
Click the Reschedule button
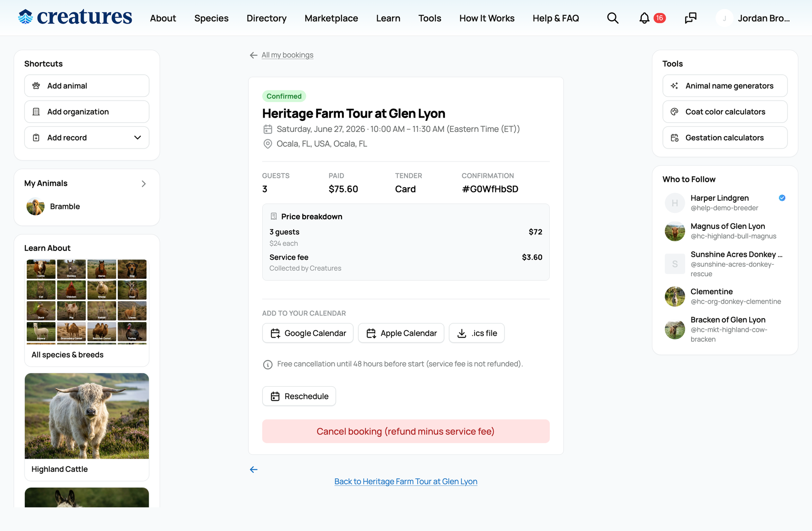[299, 396]
